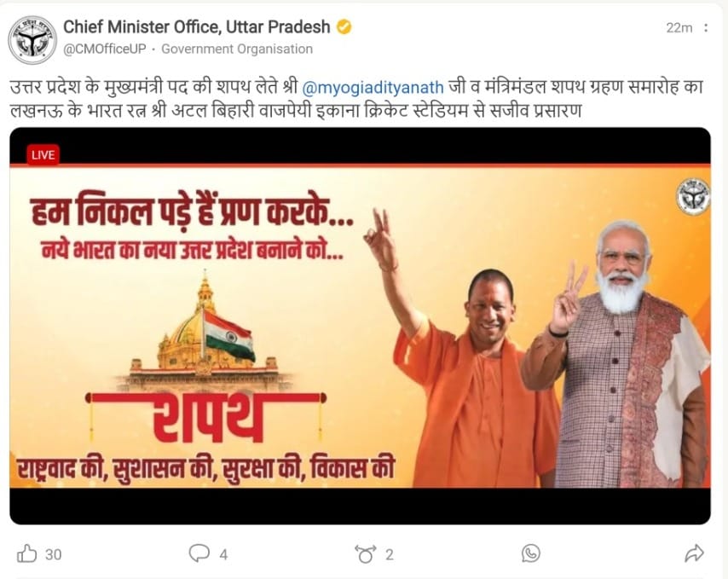View the 30 likes count

pos(54,554)
